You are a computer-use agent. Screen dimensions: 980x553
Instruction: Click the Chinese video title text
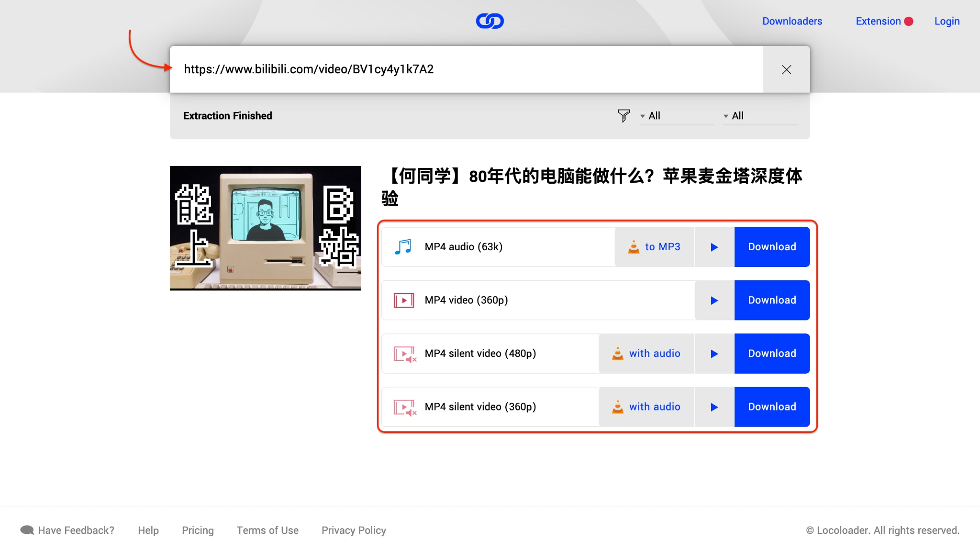pyautogui.click(x=592, y=187)
